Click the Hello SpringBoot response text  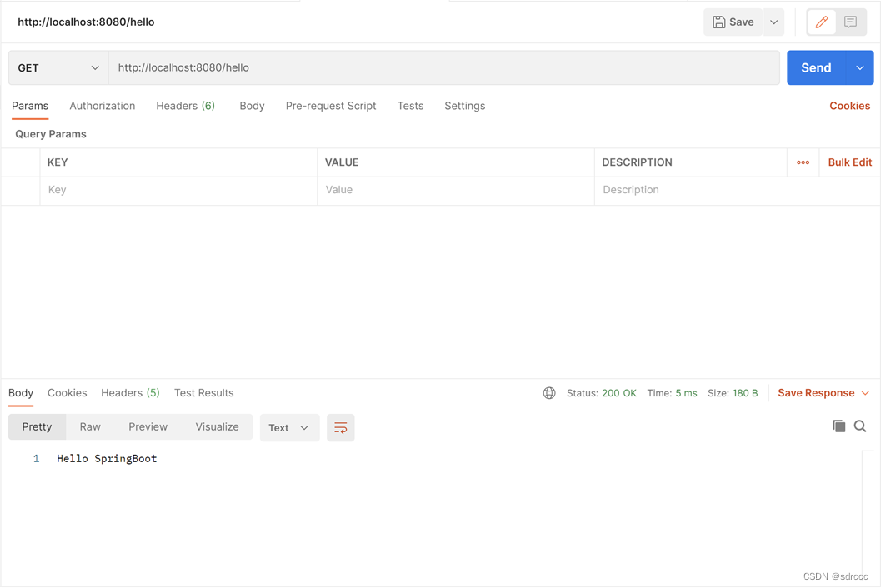click(107, 459)
